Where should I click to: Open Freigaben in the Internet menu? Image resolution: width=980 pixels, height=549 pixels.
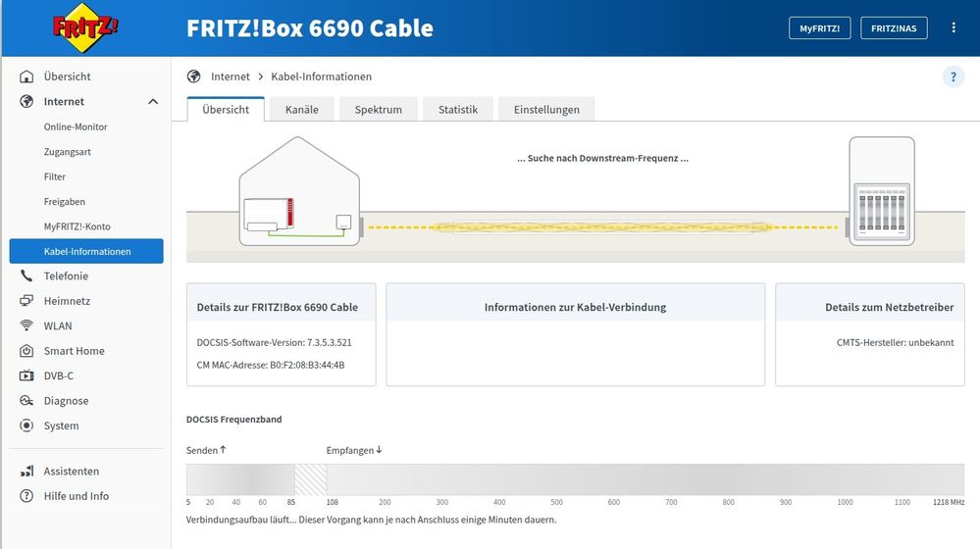[65, 202]
